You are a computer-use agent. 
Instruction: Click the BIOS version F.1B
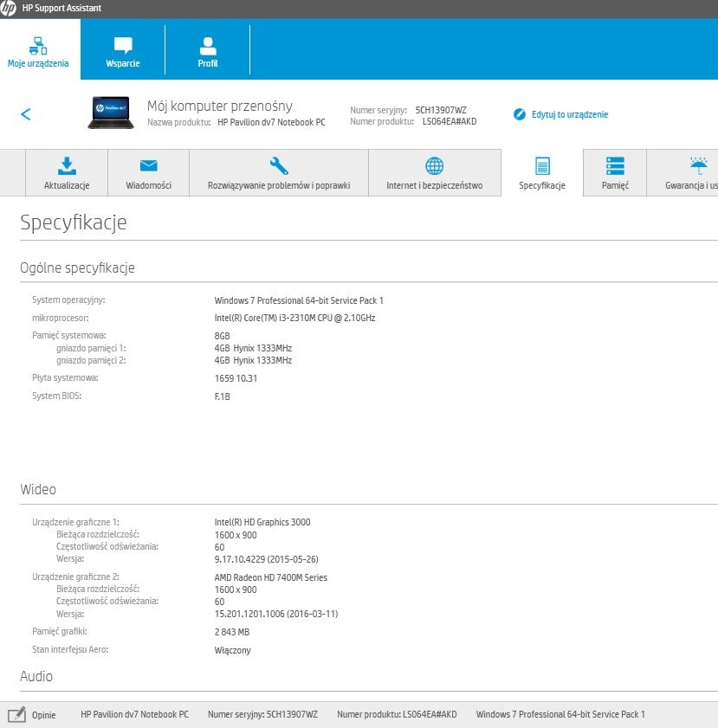[x=222, y=396]
